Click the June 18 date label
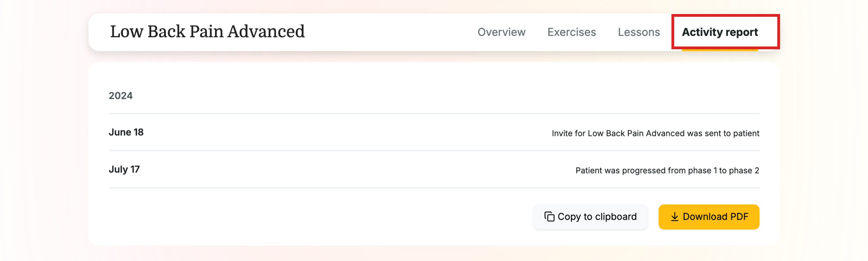Image resolution: width=868 pixels, height=261 pixels. tap(126, 132)
